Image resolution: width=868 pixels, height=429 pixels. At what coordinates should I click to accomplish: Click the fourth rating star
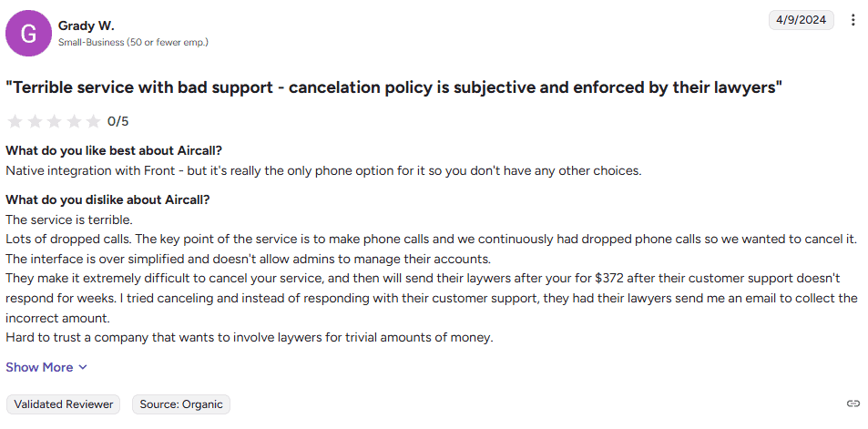[75, 121]
